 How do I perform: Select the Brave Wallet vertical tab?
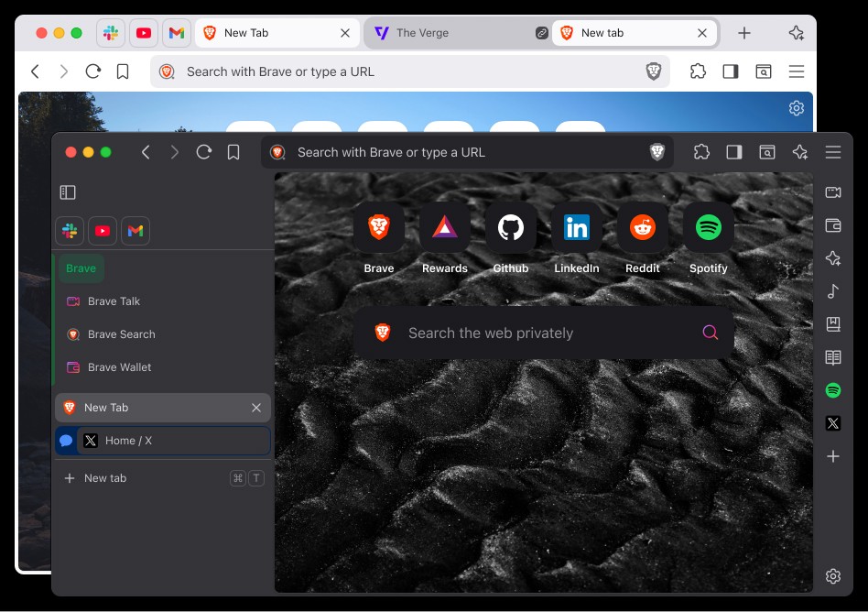[x=163, y=367]
